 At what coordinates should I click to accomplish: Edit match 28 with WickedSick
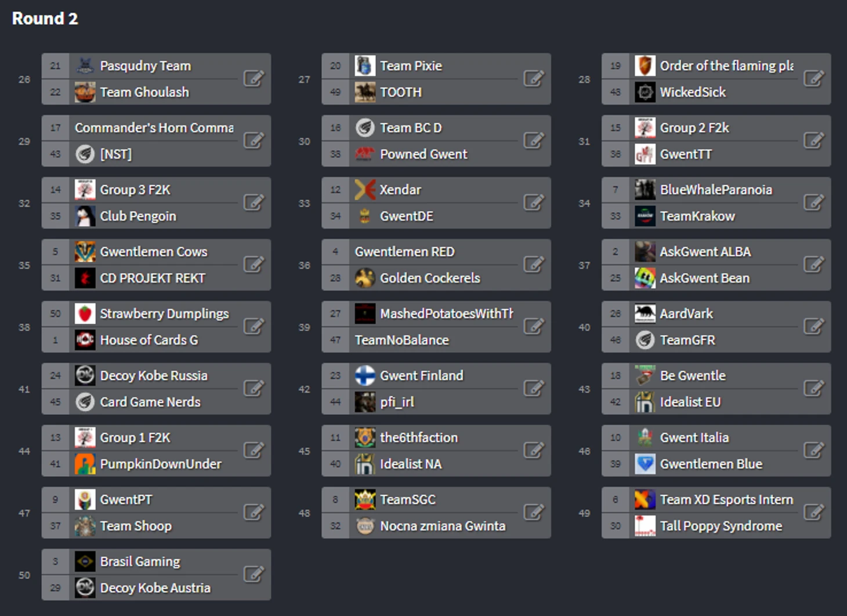[814, 78]
